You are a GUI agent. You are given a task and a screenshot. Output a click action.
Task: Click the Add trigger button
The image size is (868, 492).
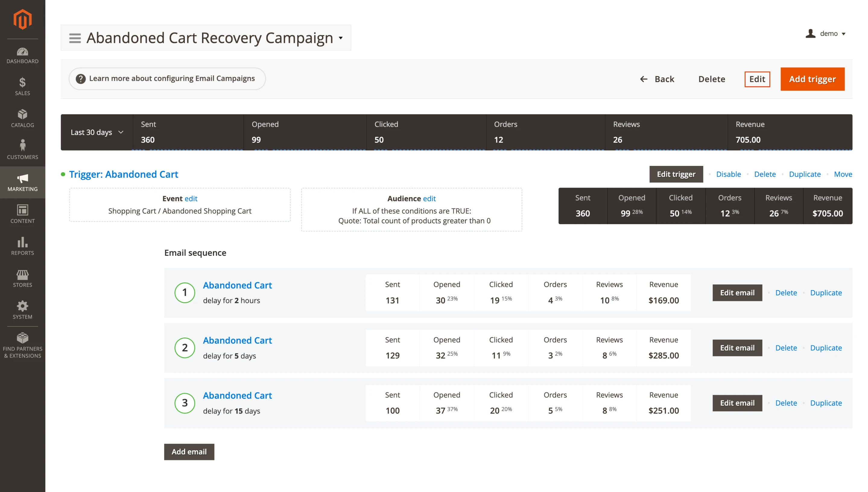click(813, 79)
